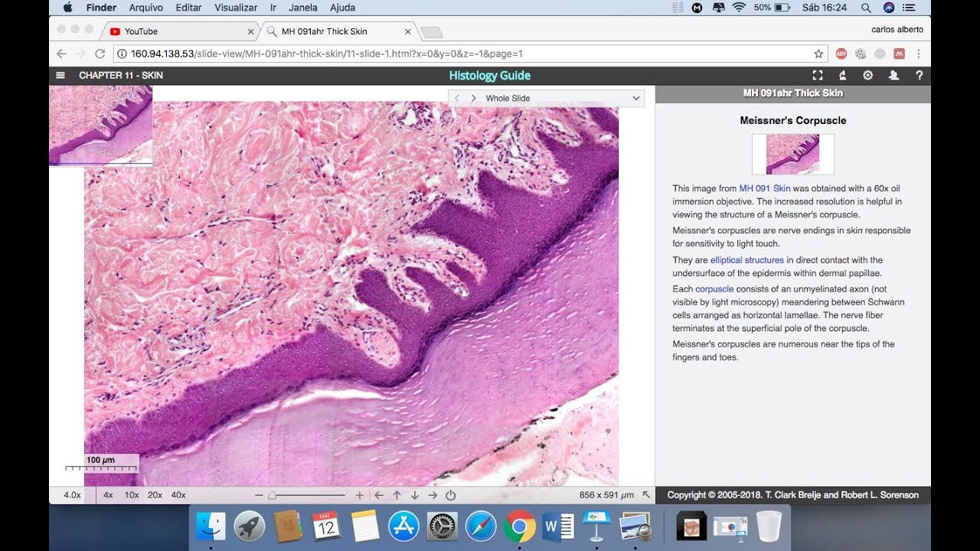This screenshot has width=980, height=551.
Task: Open the hamburger menu beside Chapter 11
Action: point(60,75)
